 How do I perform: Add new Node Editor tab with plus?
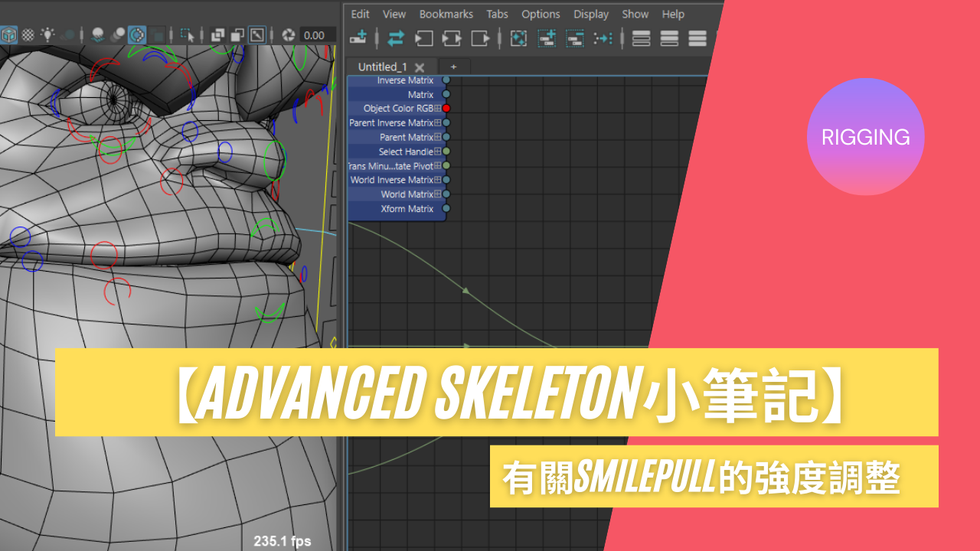click(x=453, y=67)
